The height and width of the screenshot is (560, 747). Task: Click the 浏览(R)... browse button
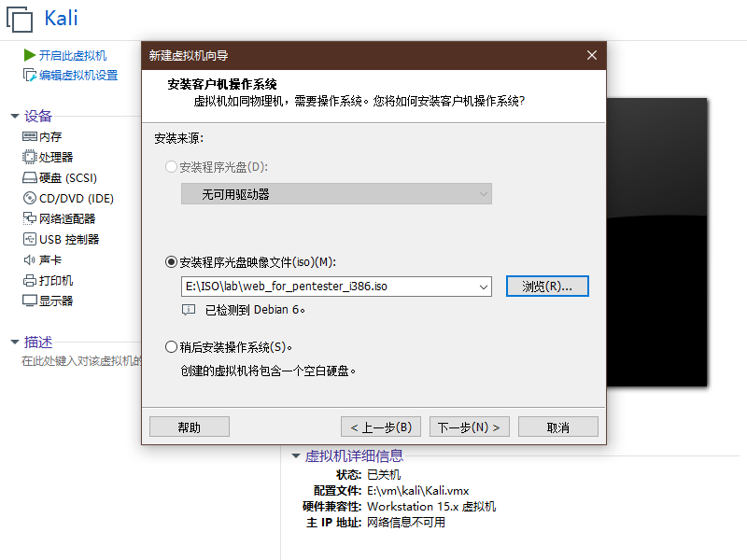pos(547,287)
